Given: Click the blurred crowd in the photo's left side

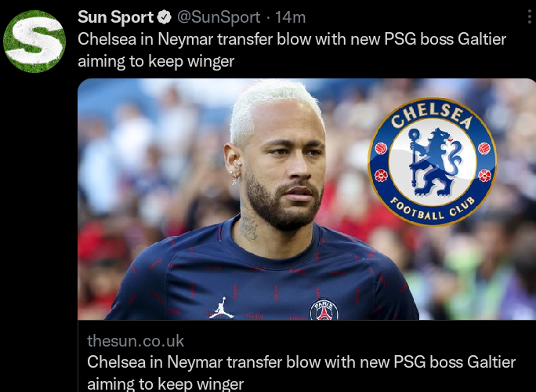Looking at the screenshot, I should [x=143, y=171].
